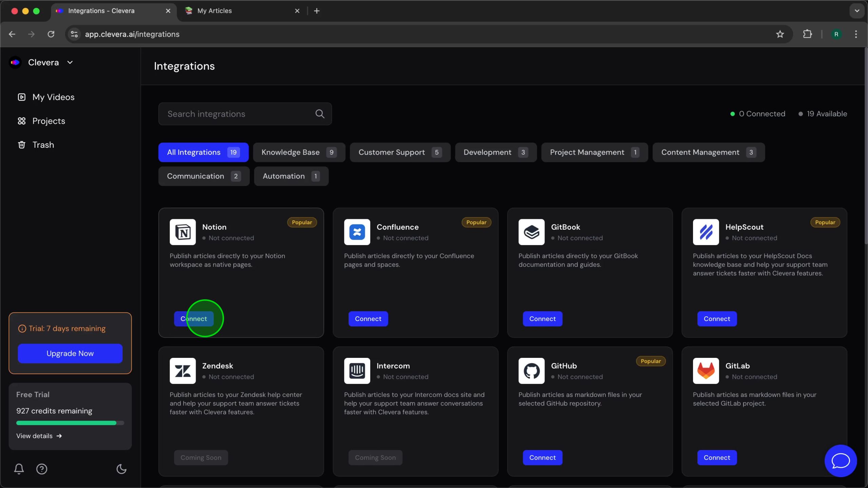Click the Upgrade Now button
Viewport: 868px width, 488px height.
coord(70,353)
